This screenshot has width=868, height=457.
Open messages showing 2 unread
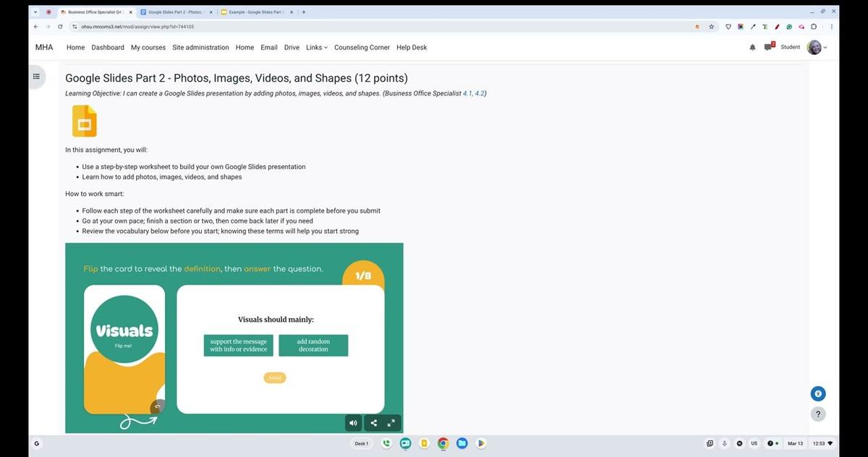(767, 47)
